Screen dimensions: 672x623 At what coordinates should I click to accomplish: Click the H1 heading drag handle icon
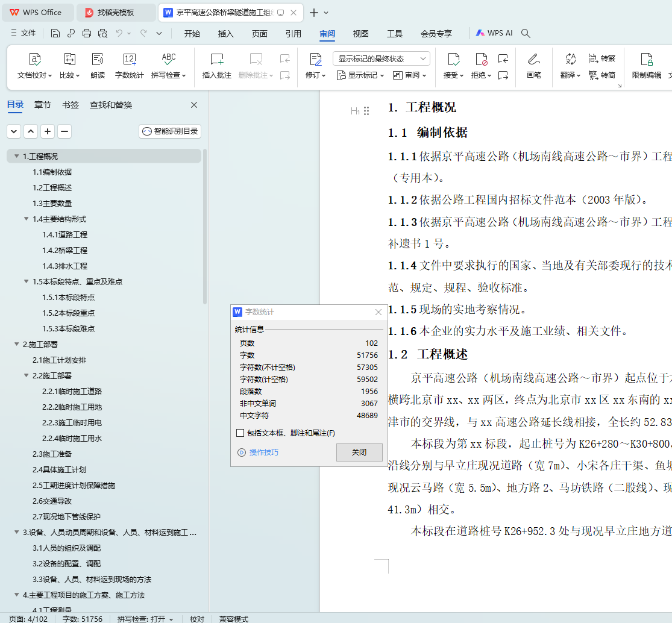click(366, 111)
